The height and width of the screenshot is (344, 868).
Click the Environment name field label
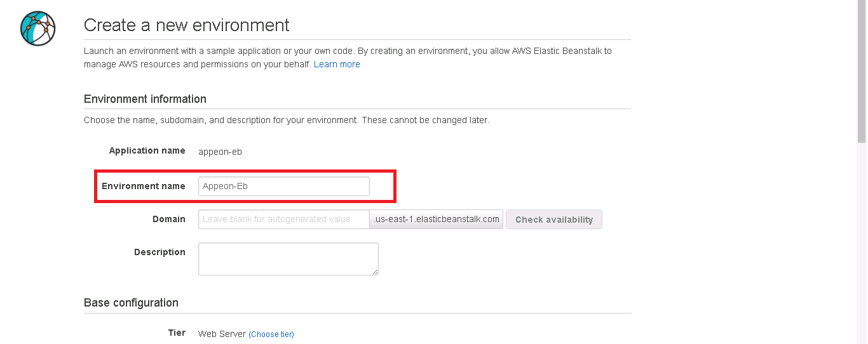pyautogui.click(x=144, y=186)
